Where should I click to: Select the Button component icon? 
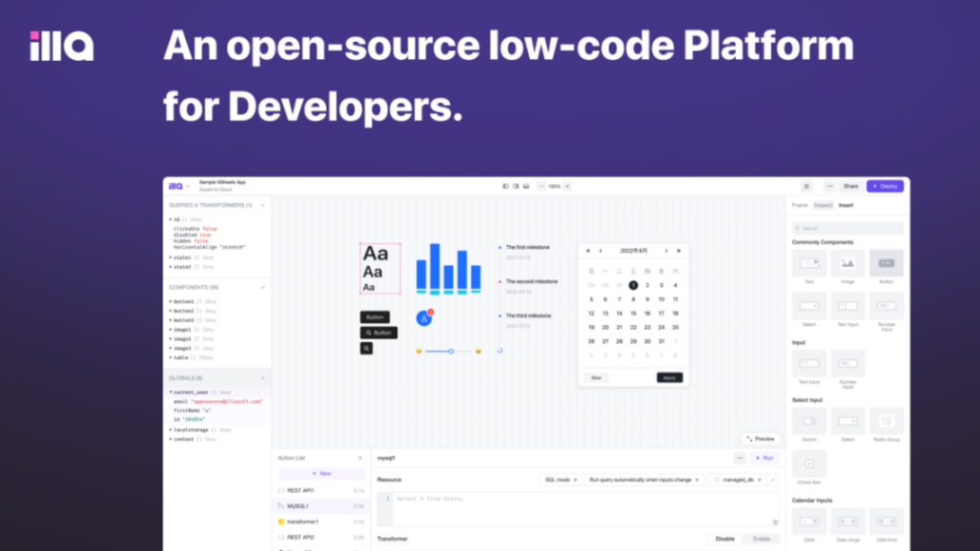click(886, 263)
